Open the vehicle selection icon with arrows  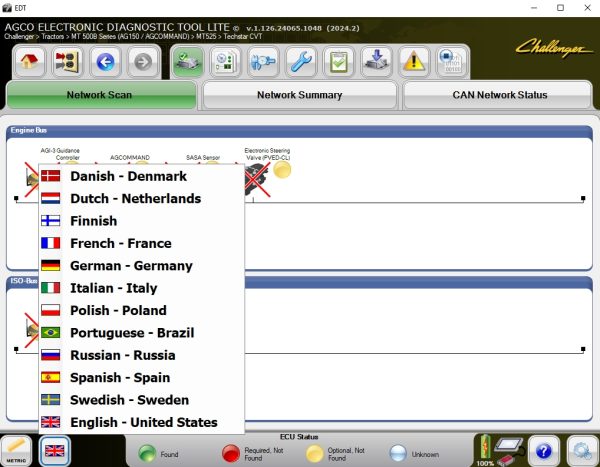pyautogui.click(x=67, y=62)
